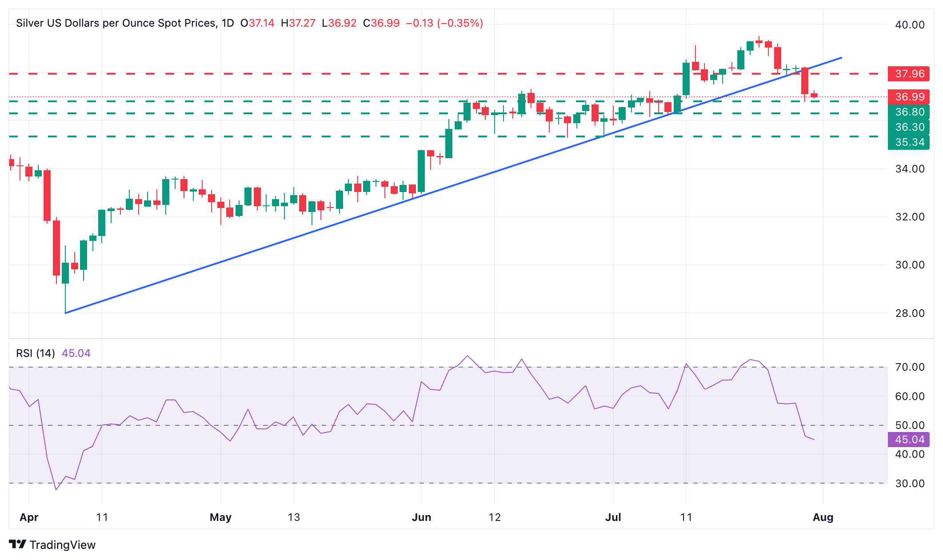This screenshot has height=560, width=943.
Task: Click the 40.00 price axis level
Action: tap(910, 25)
